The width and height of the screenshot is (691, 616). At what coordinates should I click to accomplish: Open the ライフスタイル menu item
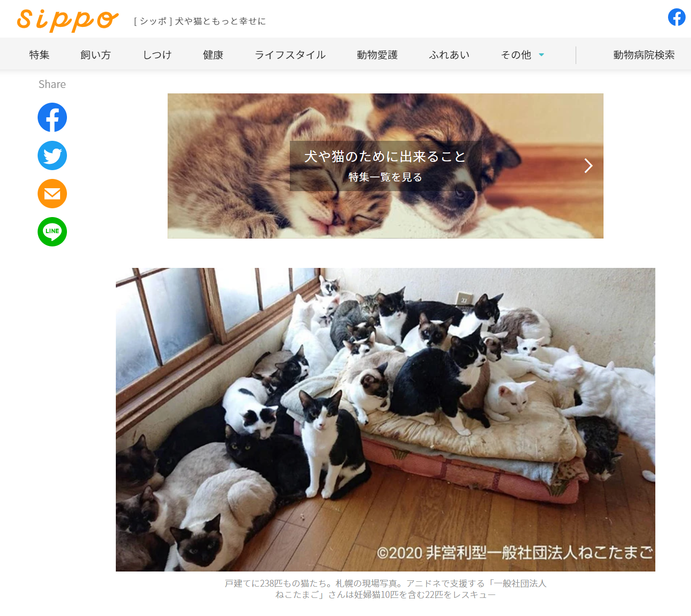[290, 55]
